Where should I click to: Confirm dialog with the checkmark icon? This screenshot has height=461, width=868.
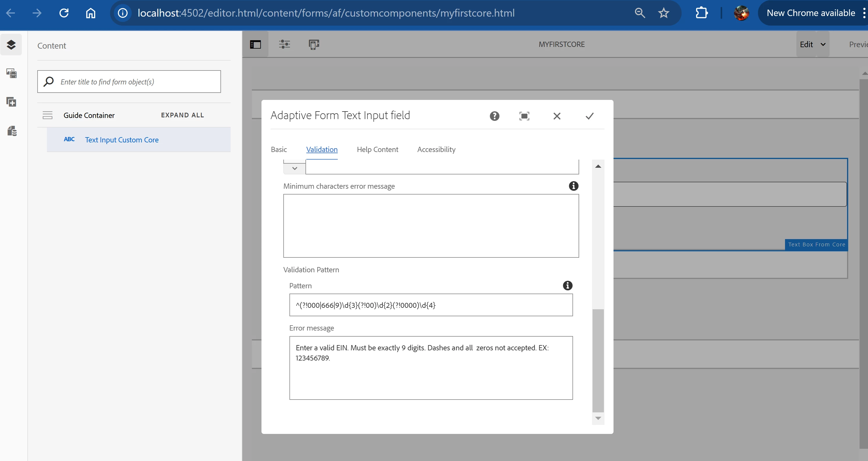(x=589, y=116)
